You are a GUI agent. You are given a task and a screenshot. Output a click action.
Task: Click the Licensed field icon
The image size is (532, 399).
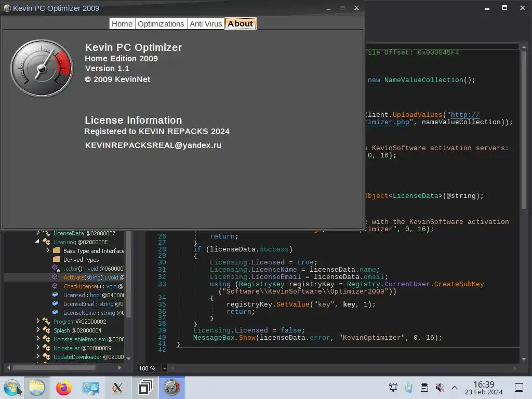point(55,295)
